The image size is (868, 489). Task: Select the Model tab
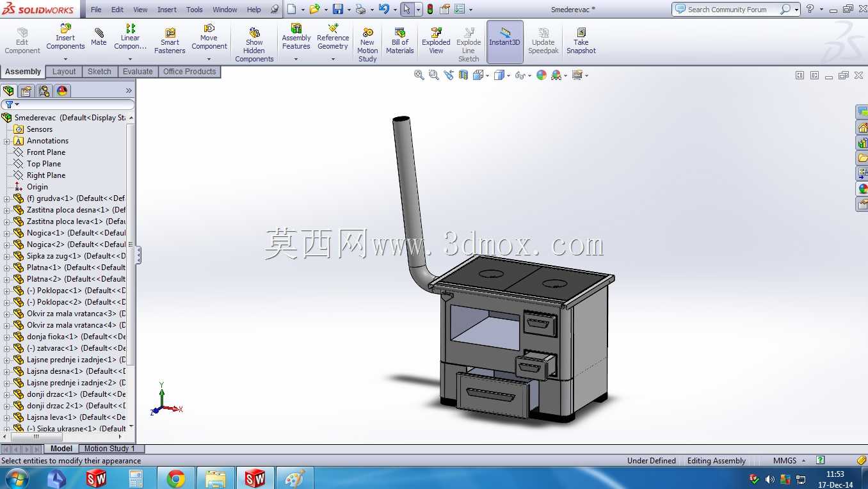61,449
